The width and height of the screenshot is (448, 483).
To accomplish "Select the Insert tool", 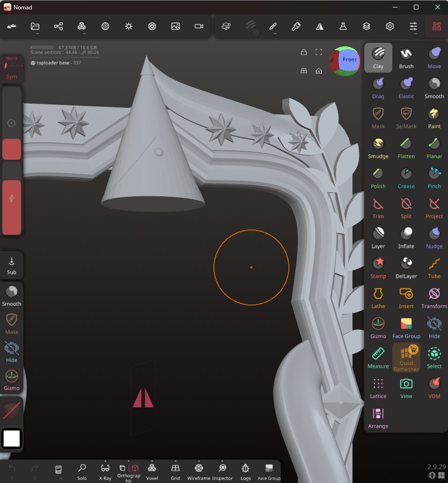I will pos(406,297).
